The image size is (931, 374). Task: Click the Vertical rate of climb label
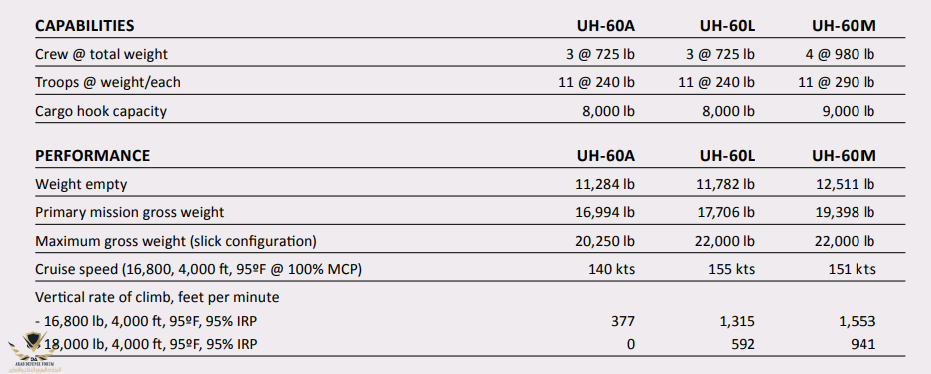[x=157, y=297]
